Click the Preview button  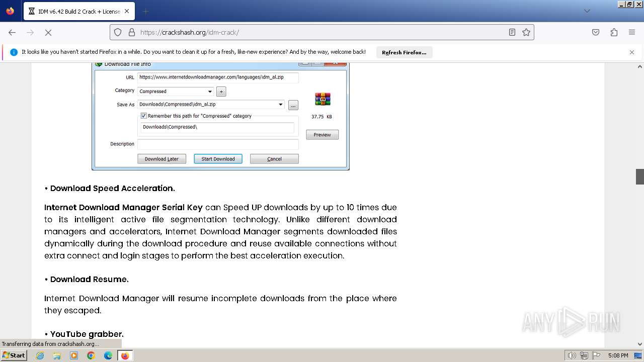point(322,135)
